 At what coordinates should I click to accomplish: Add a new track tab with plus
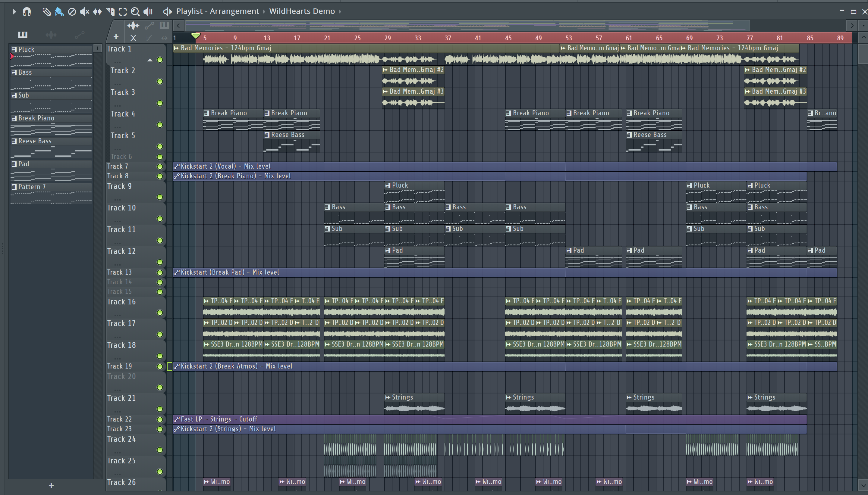point(116,36)
